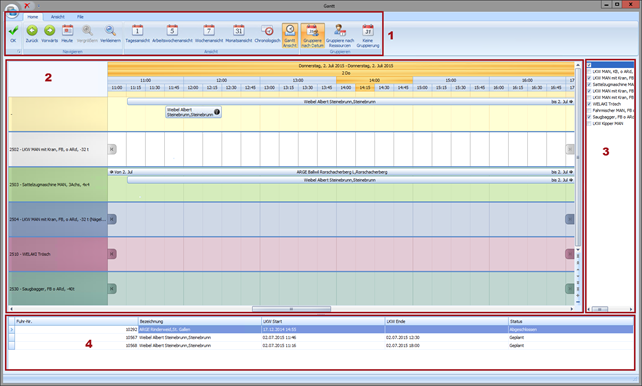Click resource list horizontal scrollbar thumb

(x=600, y=309)
